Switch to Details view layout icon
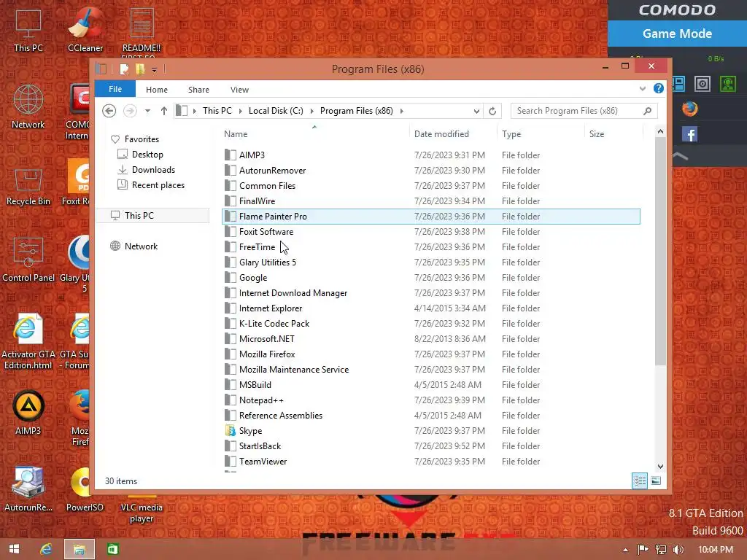The image size is (747, 560). 639,481
